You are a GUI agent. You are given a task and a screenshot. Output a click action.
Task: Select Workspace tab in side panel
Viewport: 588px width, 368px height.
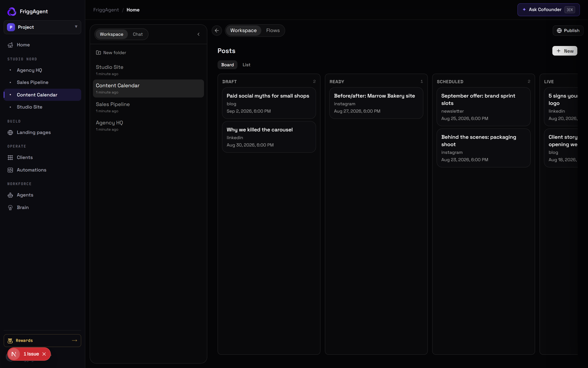[x=112, y=34]
